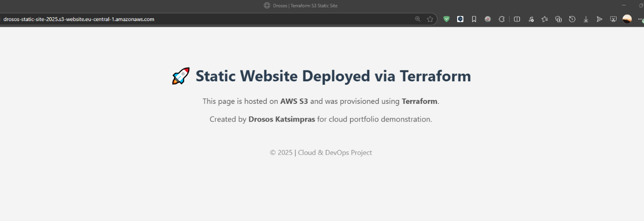644x221 pixels.
Task: Click the zoom magnifier icon in address bar
Action: click(418, 19)
